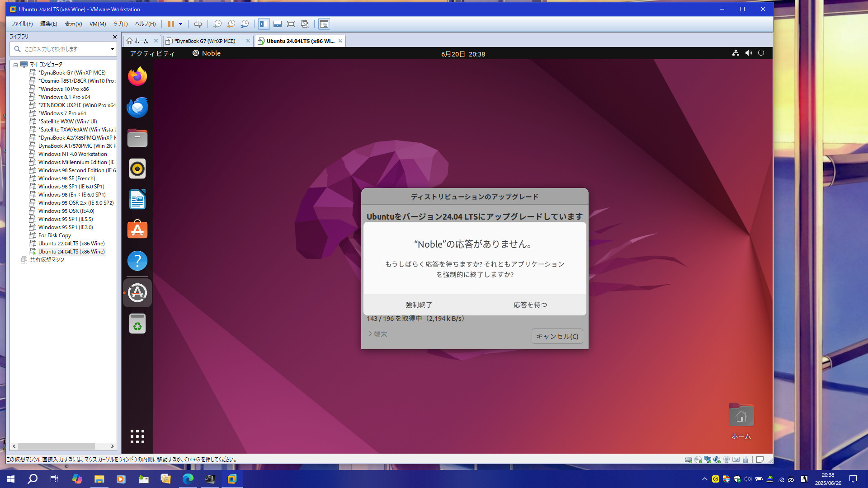Expand the 端末 disclosure section
868x488 pixels.
click(x=378, y=334)
